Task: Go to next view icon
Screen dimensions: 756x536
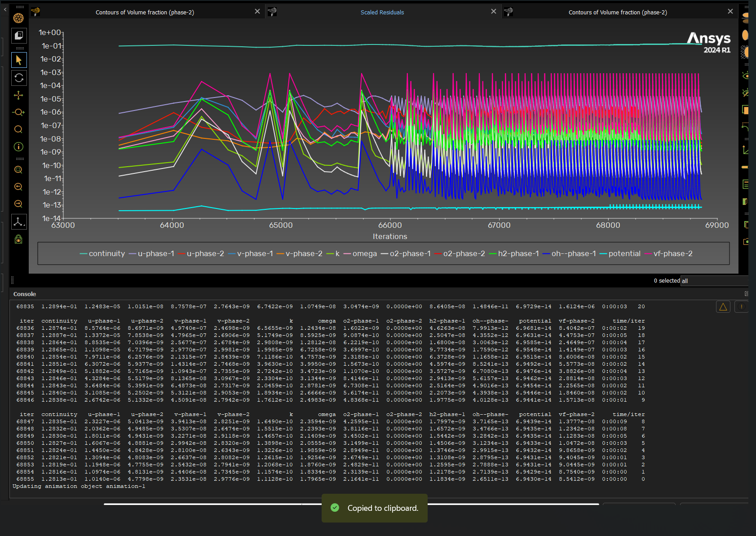Action: [18, 204]
